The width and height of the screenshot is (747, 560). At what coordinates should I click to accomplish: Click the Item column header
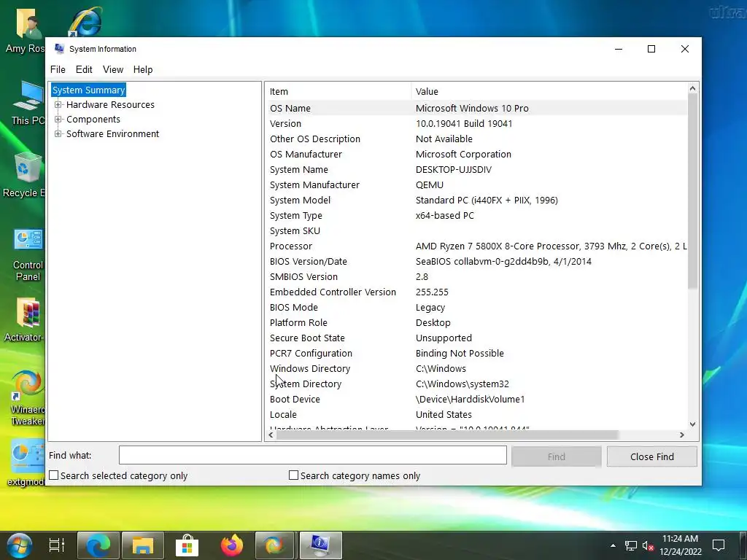pos(338,91)
